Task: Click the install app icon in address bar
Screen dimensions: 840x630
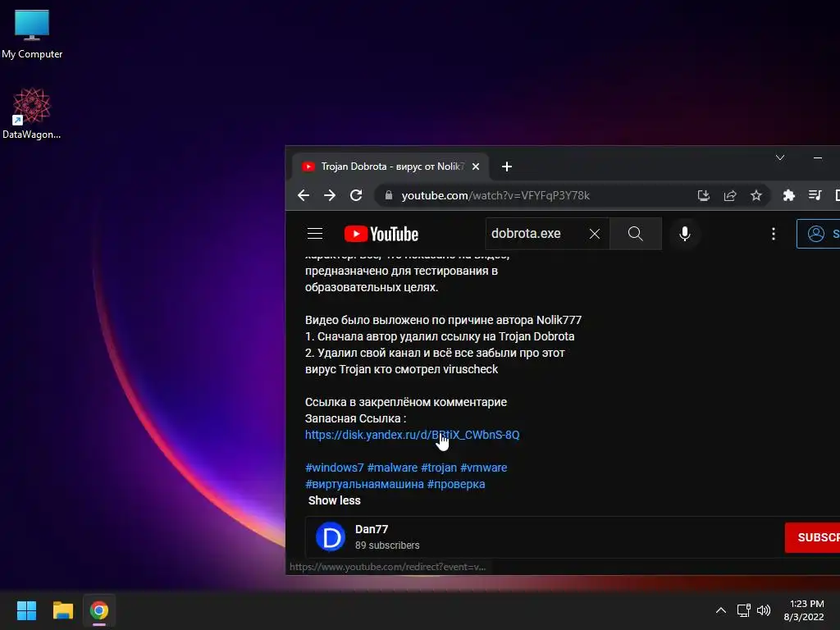Action: pyautogui.click(x=703, y=195)
